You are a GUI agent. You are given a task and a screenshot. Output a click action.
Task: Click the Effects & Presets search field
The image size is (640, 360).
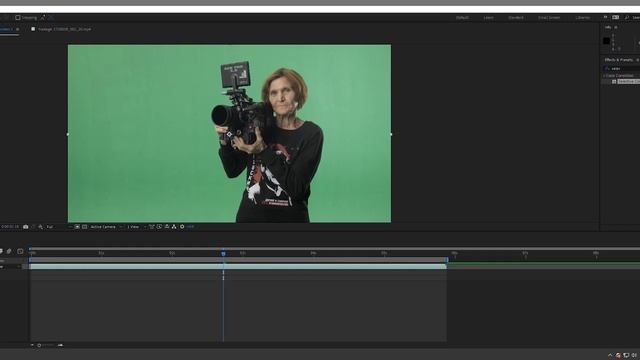622,69
